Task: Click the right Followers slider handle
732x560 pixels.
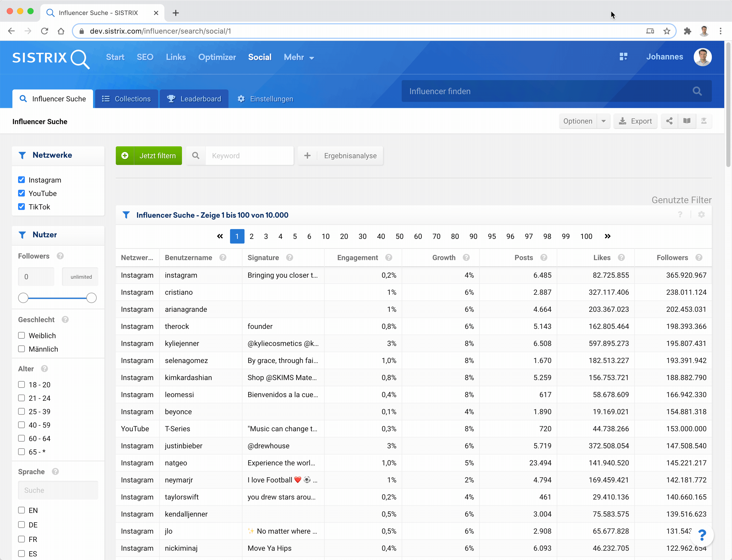Action: [x=91, y=298]
